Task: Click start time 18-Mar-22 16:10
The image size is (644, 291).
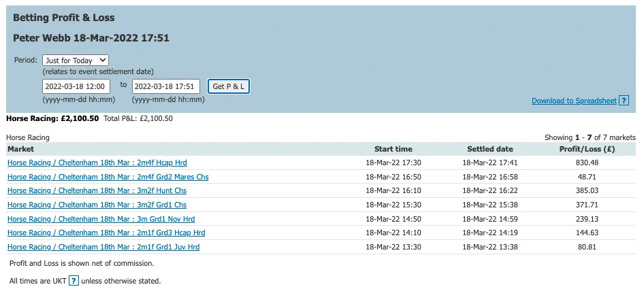Action: pos(393,191)
